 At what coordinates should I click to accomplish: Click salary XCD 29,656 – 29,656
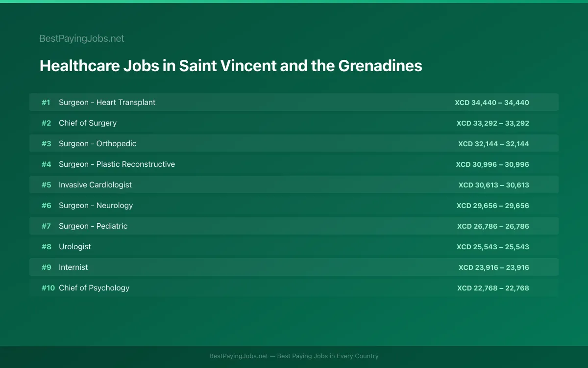pyautogui.click(x=493, y=206)
